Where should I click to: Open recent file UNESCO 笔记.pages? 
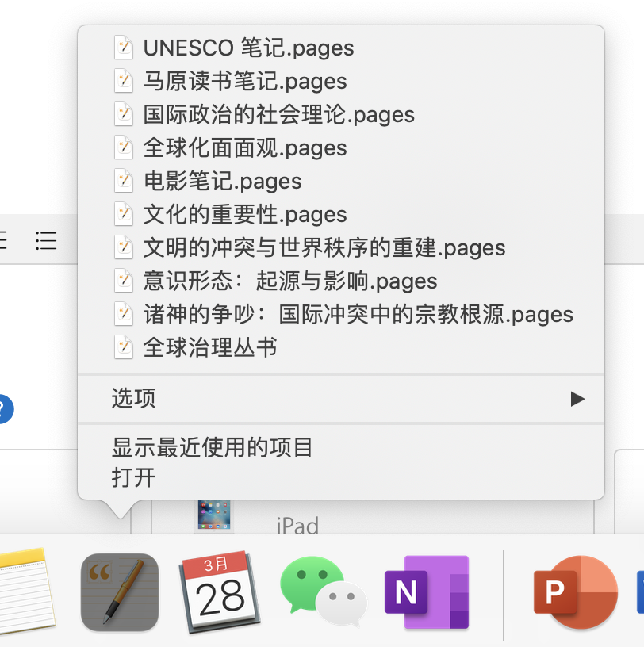point(341,48)
